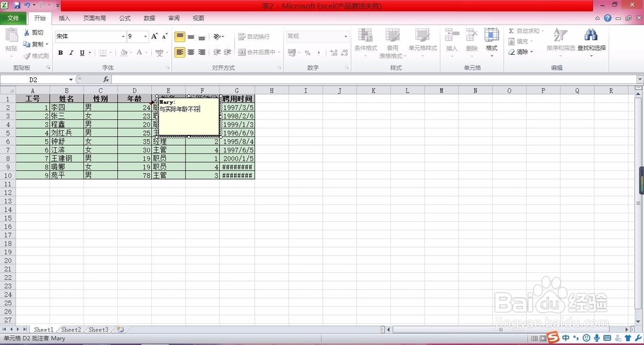Toggle center text alignment

tap(191, 52)
